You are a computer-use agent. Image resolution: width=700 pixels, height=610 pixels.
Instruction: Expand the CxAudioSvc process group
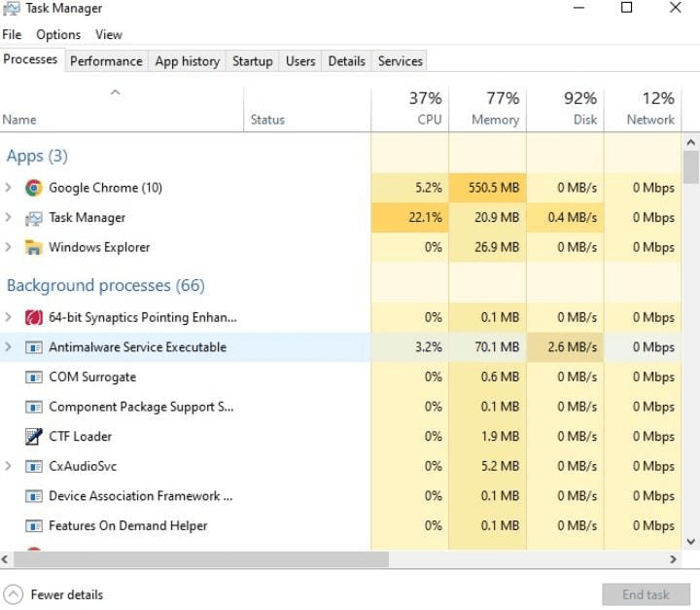point(9,466)
